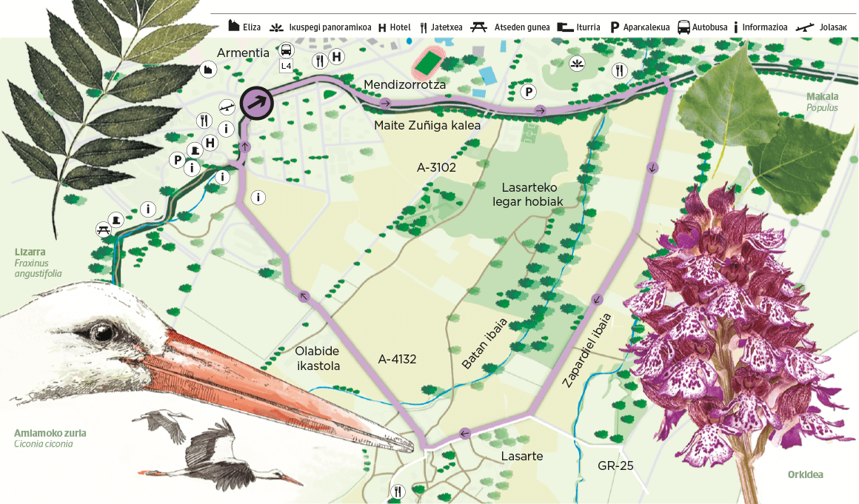Click the info icon right of the purple route

pyautogui.click(x=258, y=197)
